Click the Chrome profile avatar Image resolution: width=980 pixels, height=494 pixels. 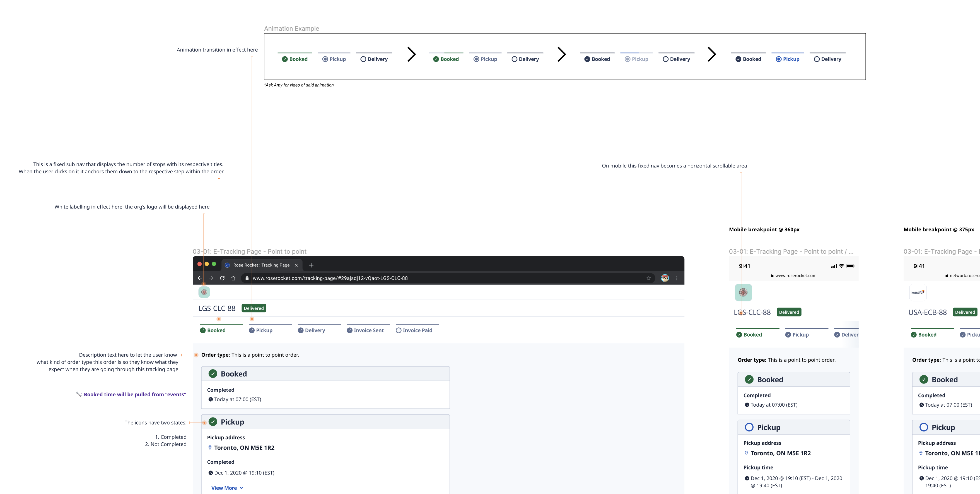pos(665,278)
